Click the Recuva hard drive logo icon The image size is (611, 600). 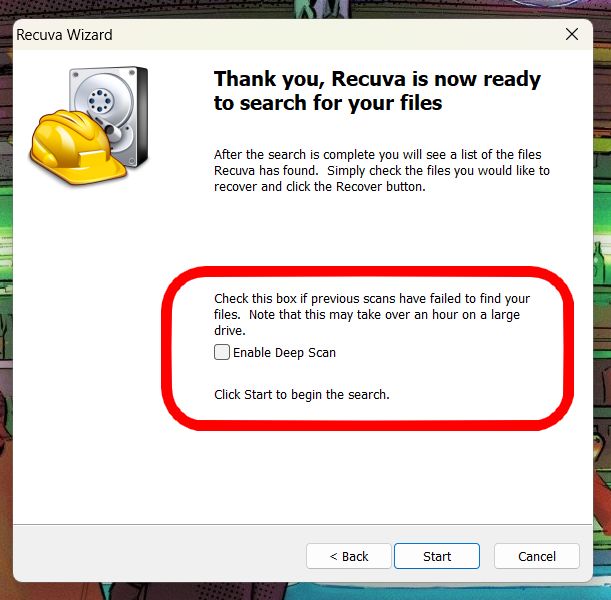[x=89, y=125]
